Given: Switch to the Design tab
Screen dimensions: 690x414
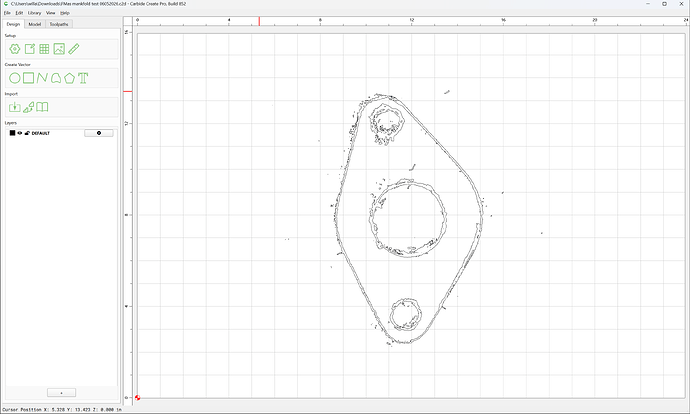Looking at the screenshot, I should 13,24.
